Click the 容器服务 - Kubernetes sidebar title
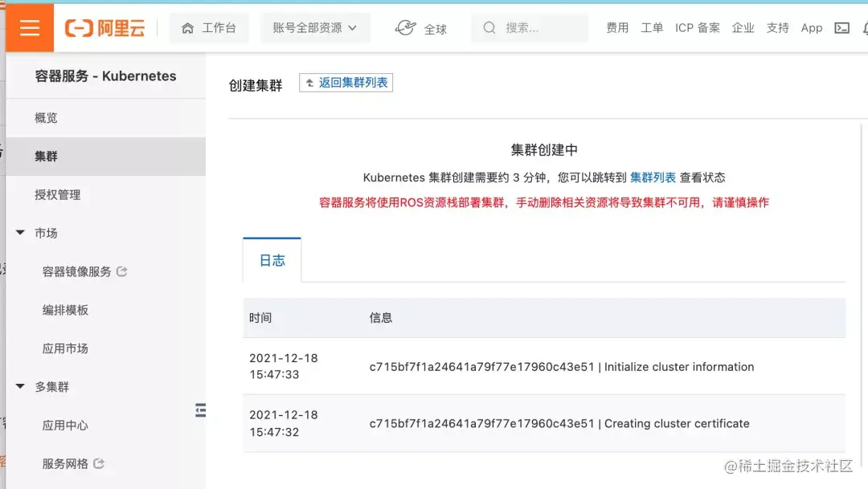Viewport: 868px width, 489px height. click(x=106, y=76)
